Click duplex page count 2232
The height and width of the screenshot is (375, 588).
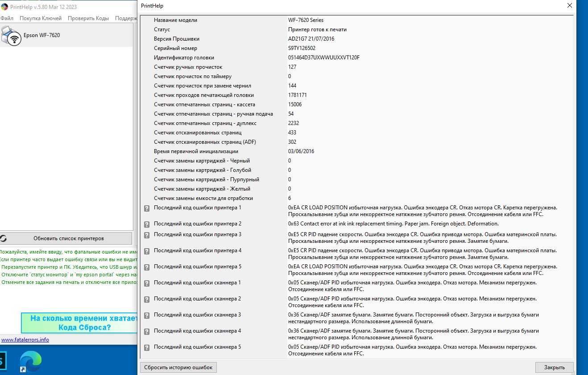point(294,123)
